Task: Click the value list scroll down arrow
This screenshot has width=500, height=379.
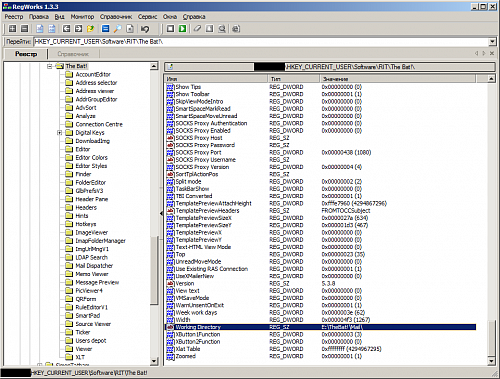Action: click(491, 361)
